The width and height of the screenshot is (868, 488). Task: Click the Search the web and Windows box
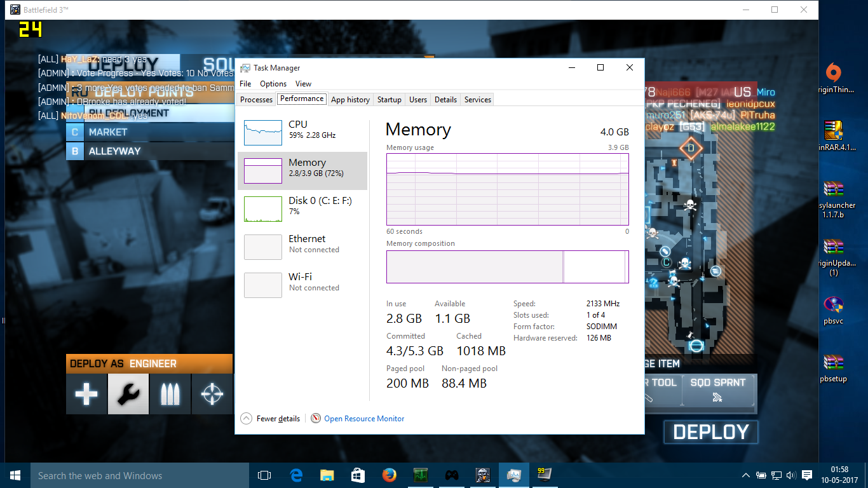pos(139,475)
